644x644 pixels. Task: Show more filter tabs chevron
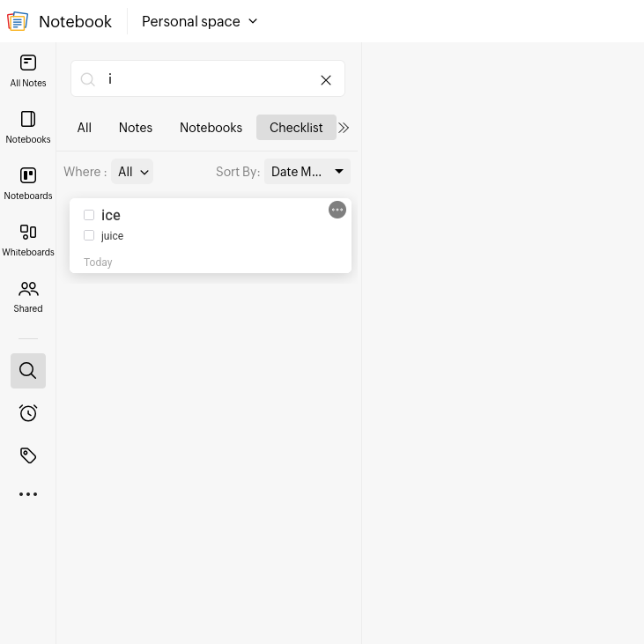[x=344, y=128]
